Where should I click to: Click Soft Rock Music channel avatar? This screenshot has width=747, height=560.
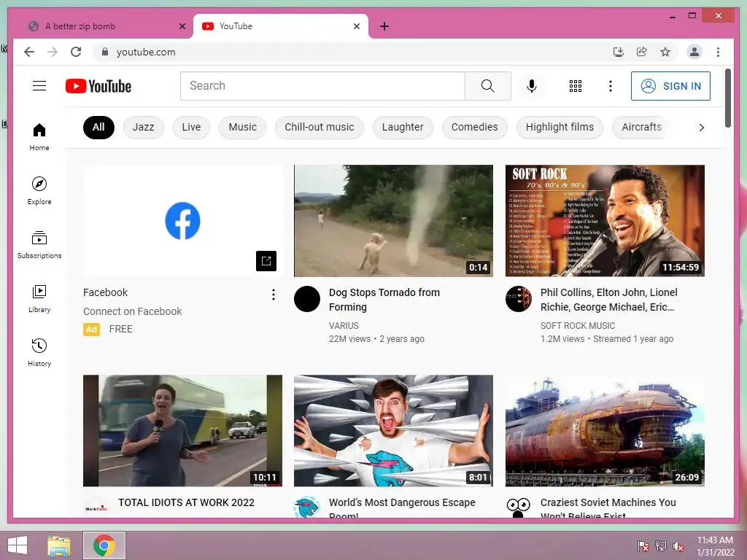tap(519, 299)
